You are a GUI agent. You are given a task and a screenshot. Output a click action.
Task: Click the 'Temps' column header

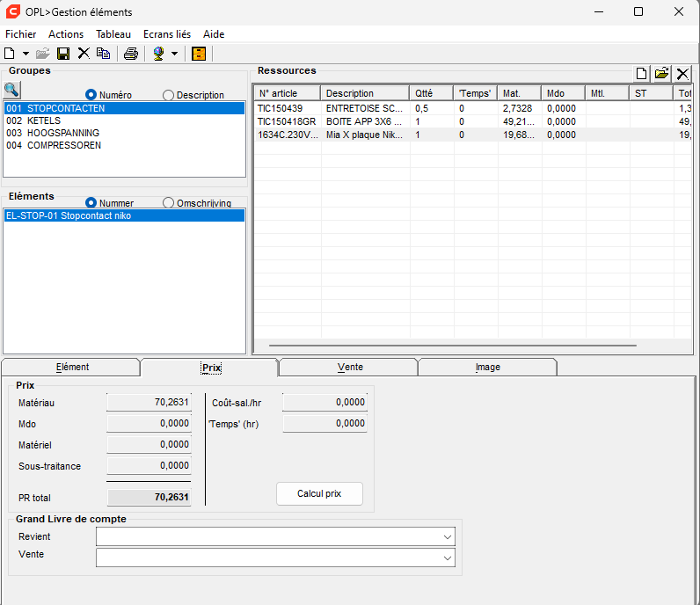click(x=475, y=93)
